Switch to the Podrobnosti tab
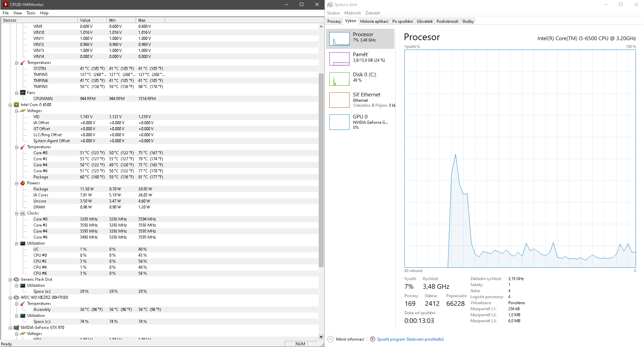Viewport: 644px width, 347px height. (x=447, y=21)
